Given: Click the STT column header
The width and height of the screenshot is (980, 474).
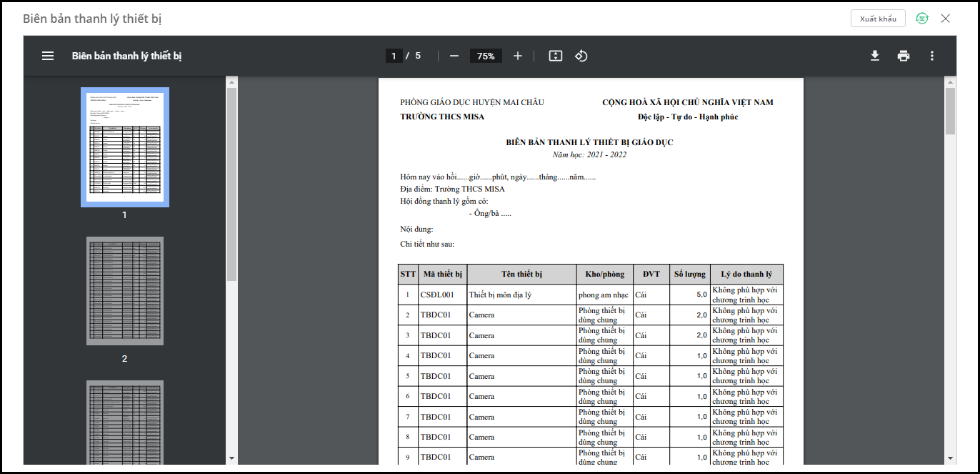Looking at the screenshot, I should coord(408,274).
